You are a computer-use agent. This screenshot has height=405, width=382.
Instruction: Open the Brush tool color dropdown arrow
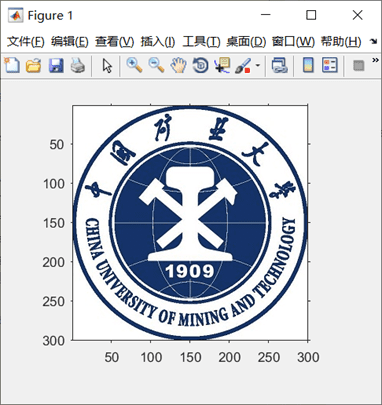[257, 65]
